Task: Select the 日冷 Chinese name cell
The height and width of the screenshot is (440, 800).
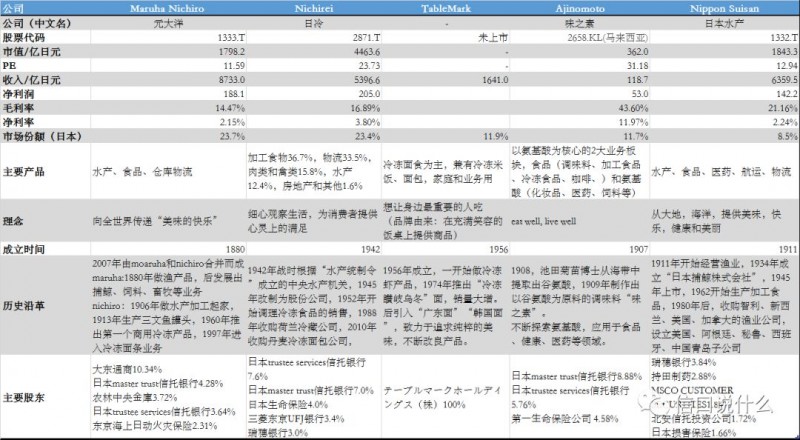Action: (313, 23)
